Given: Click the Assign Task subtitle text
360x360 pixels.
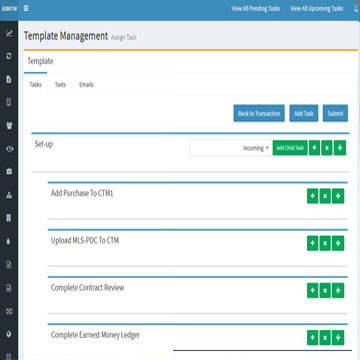Looking at the screenshot, I should click(124, 37).
